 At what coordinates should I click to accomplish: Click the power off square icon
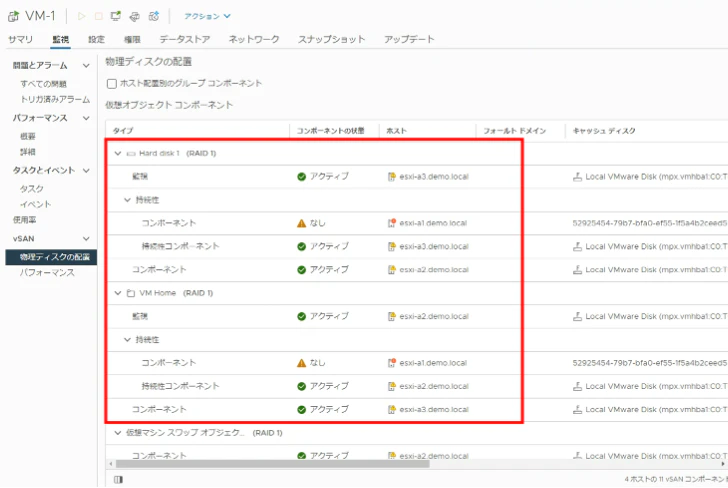(98, 16)
